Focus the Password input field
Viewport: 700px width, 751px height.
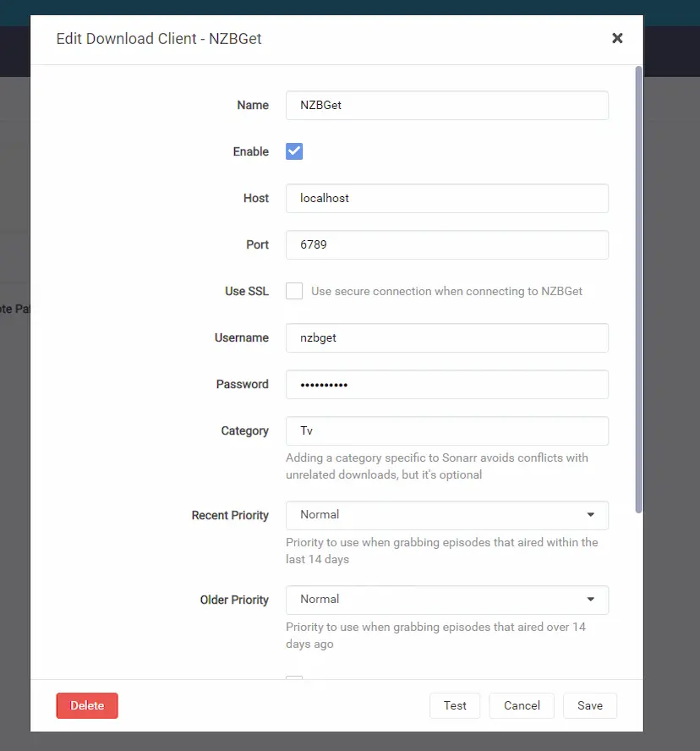(447, 384)
